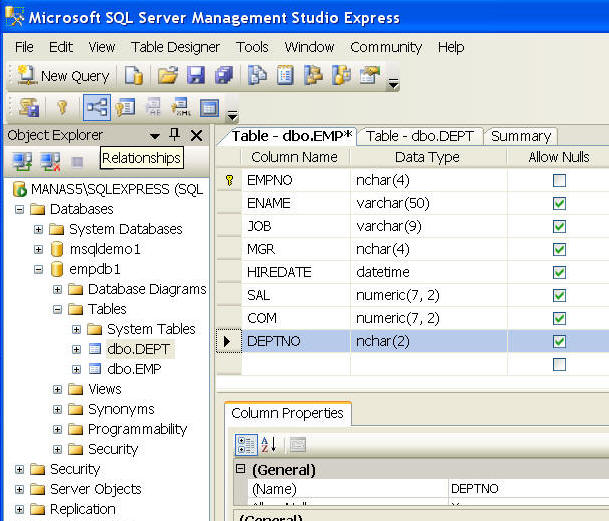Expand the msqldemo1 database node
The height and width of the screenshot is (521, 609).
38,249
